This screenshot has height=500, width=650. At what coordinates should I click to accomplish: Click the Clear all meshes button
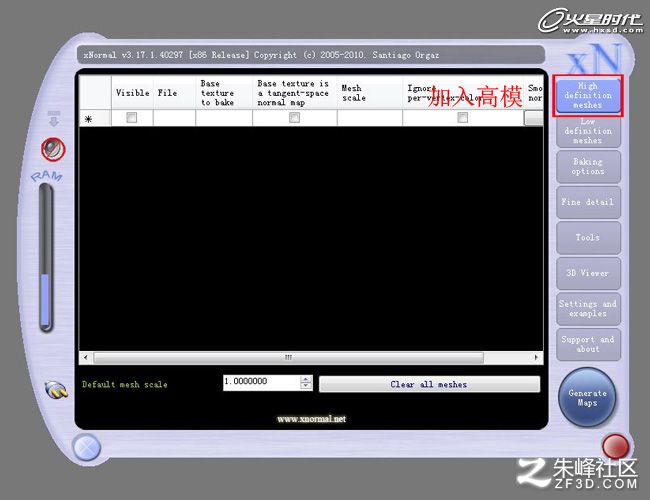(x=429, y=384)
